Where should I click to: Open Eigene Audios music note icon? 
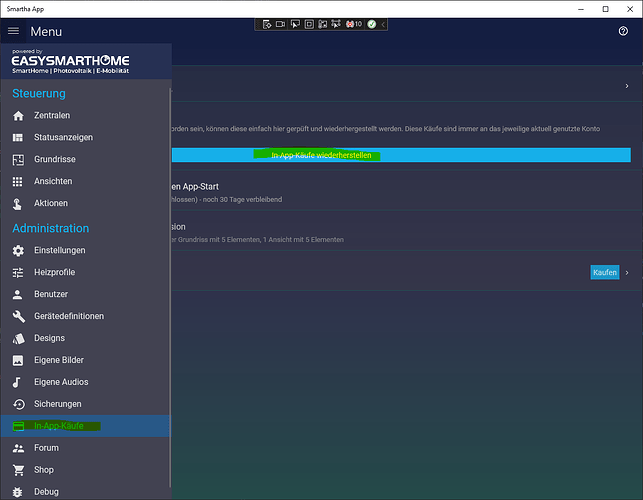[17, 382]
